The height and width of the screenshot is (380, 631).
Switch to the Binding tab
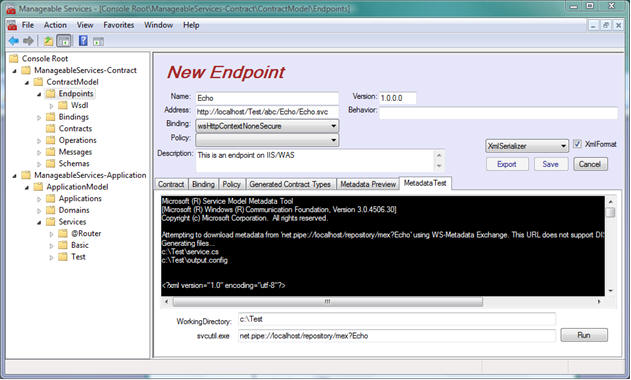pyautogui.click(x=203, y=184)
